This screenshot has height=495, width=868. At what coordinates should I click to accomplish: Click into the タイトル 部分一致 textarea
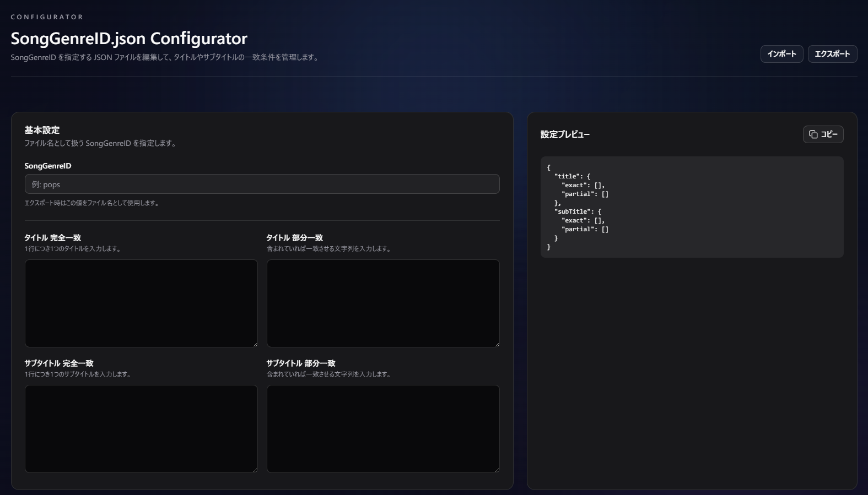383,303
